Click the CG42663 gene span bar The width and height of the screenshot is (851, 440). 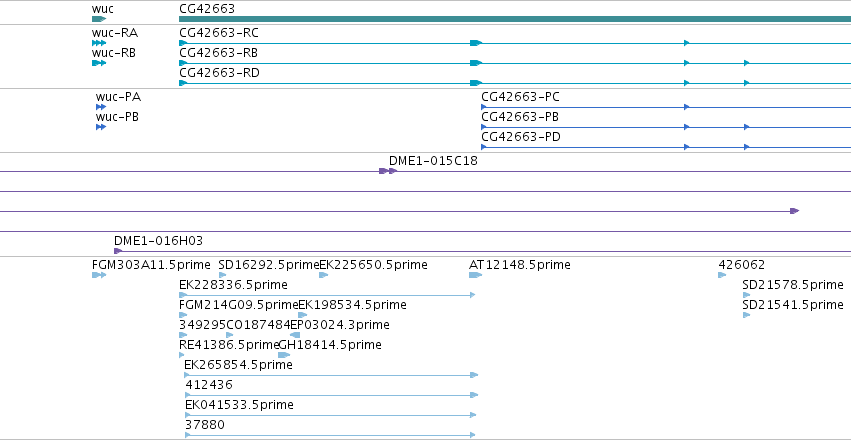pyautogui.click(x=515, y=19)
